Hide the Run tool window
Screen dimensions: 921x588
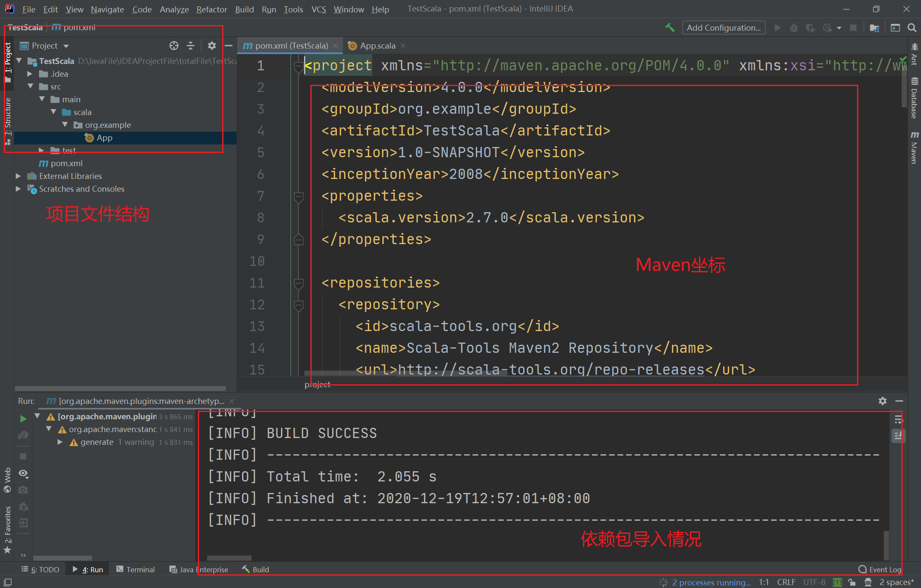point(899,401)
